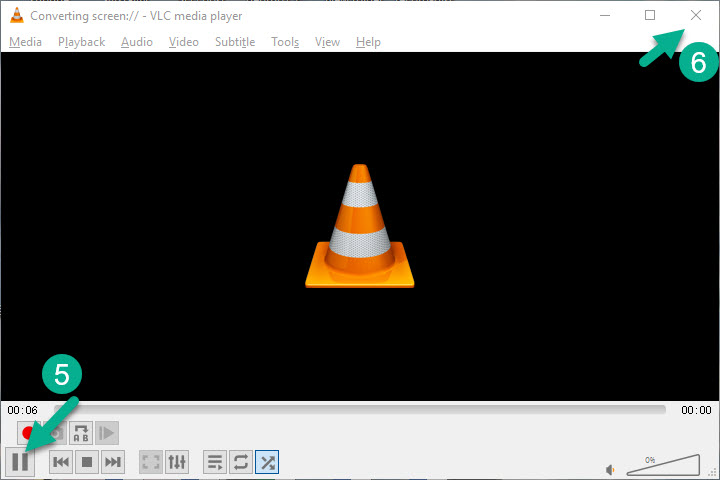
Task: Toggle loop repeat mode
Action: click(241, 462)
